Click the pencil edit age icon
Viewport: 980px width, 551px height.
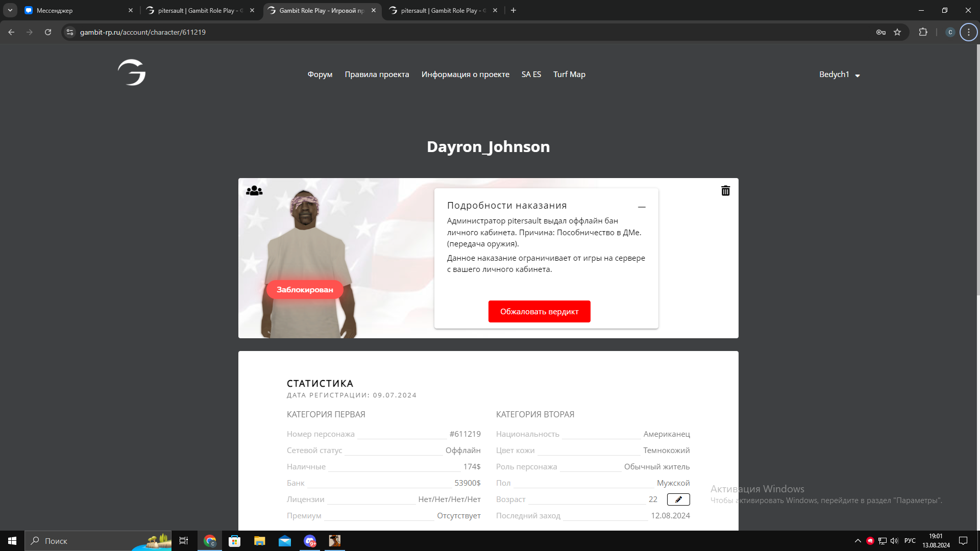[x=678, y=499]
